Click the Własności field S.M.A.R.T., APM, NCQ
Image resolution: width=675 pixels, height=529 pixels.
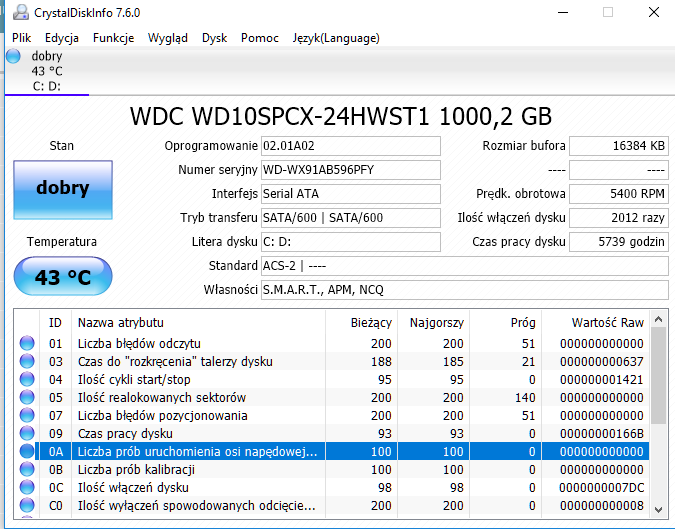click(x=464, y=290)
